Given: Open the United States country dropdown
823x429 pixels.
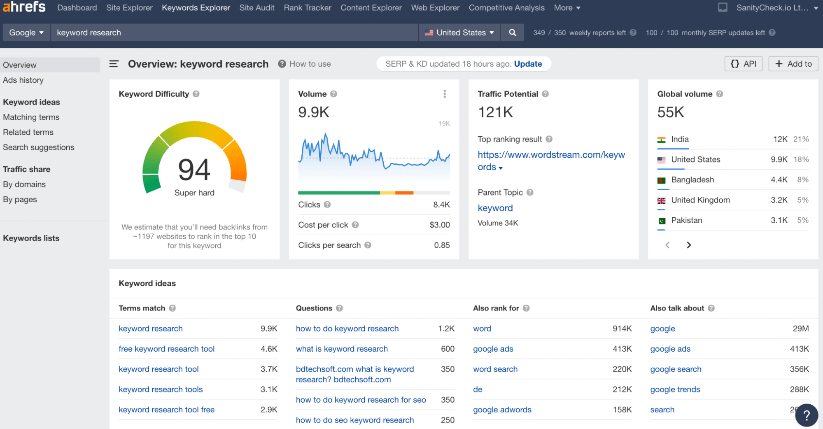Looking at the screenshot, I should pyautogui.click(x=459, y=32).
